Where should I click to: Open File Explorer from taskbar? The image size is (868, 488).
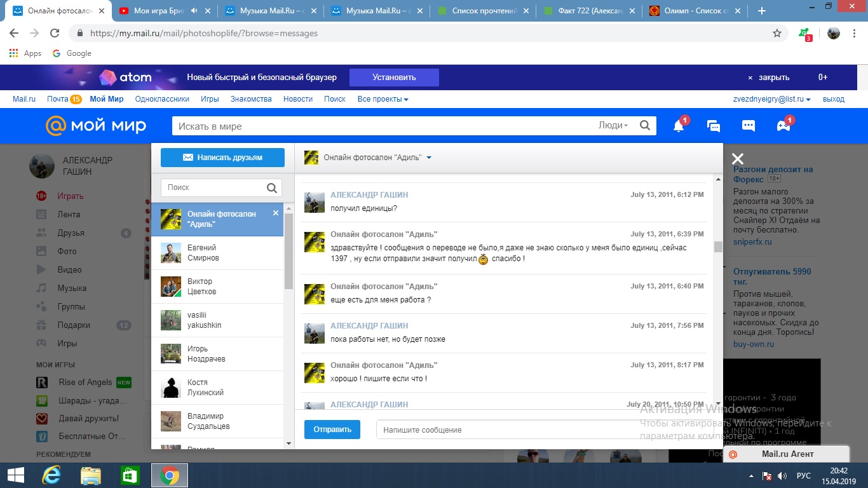91,475
